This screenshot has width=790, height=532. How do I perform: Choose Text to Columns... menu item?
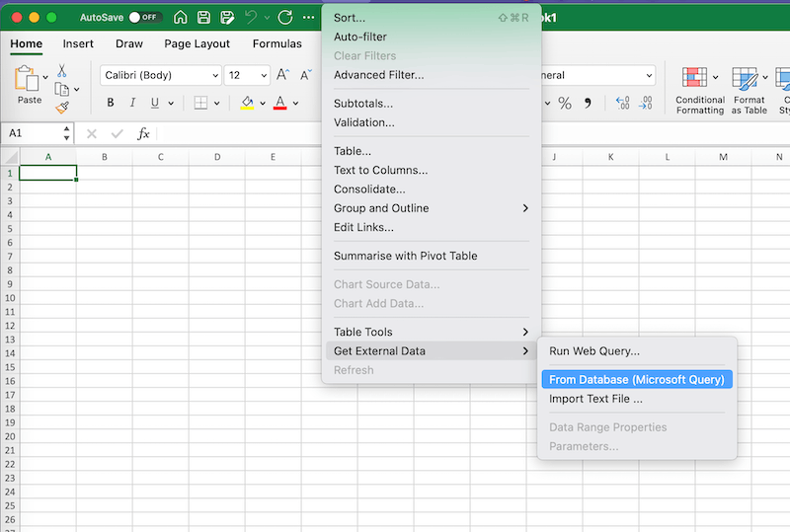432,171
